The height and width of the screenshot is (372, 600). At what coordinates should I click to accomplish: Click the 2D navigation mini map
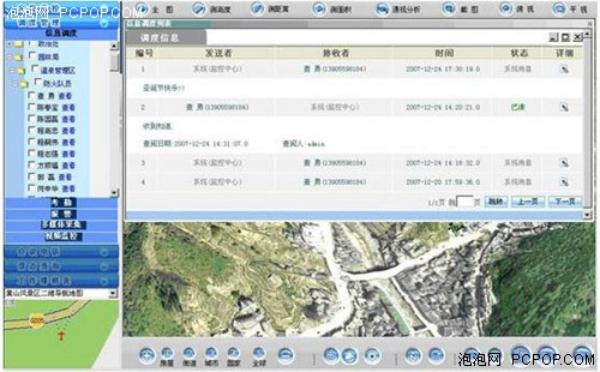pyautogui.click(x=61, y=334)
